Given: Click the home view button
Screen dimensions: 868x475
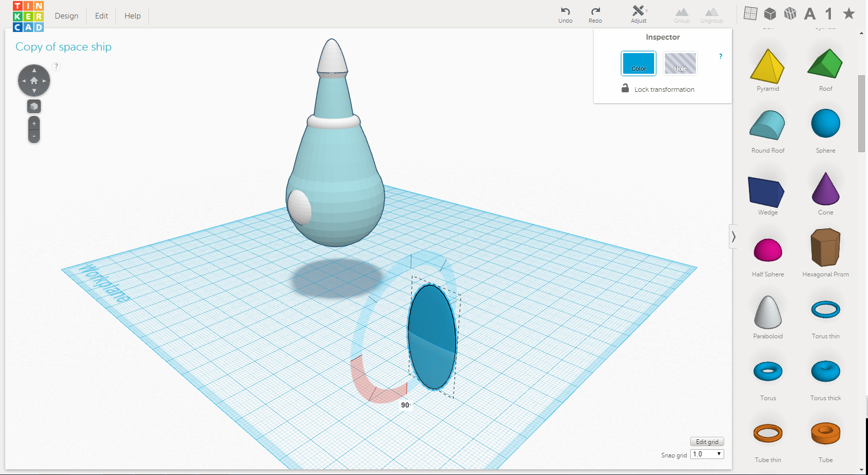Looking at the screenshot, I should pyautogui.click(x=34, y=80).
